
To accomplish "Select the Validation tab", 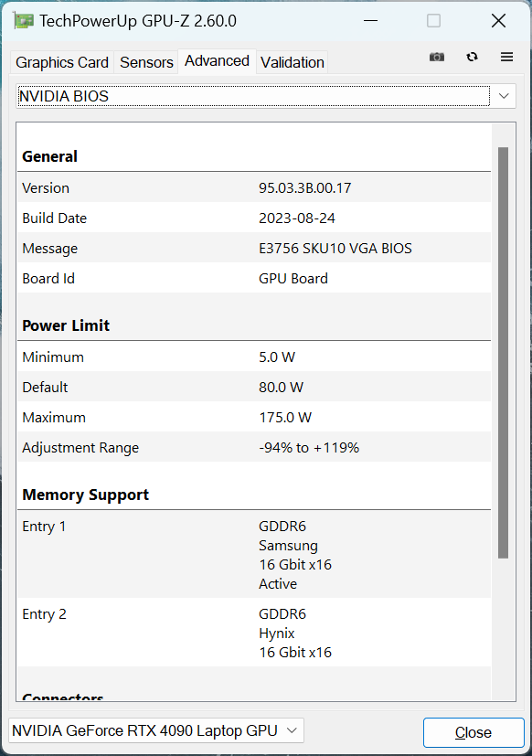I will pyautogui.click(x=292, y=62).
